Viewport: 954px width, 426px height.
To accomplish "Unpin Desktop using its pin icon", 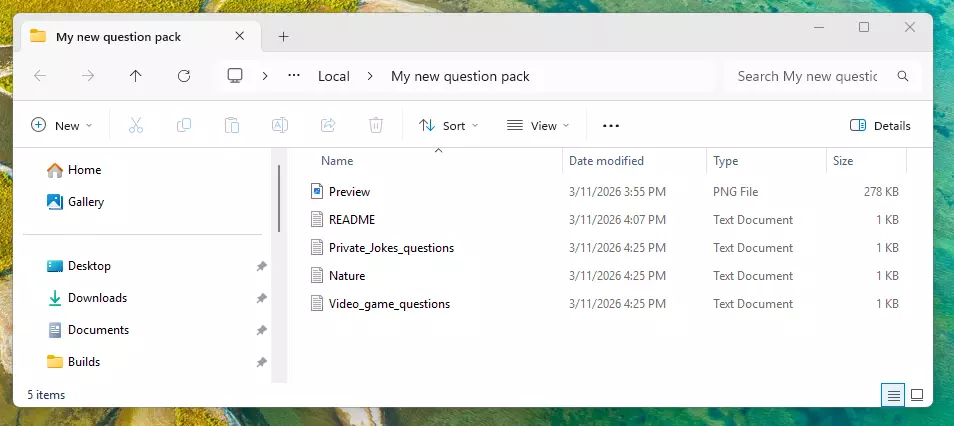I will 262,266.
